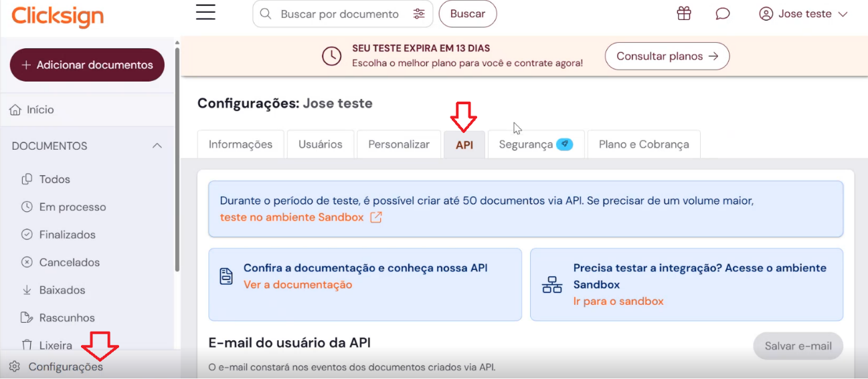Click the documentation file icon
The height and width of the screenshot is (379, 868).
pos(226,276)
